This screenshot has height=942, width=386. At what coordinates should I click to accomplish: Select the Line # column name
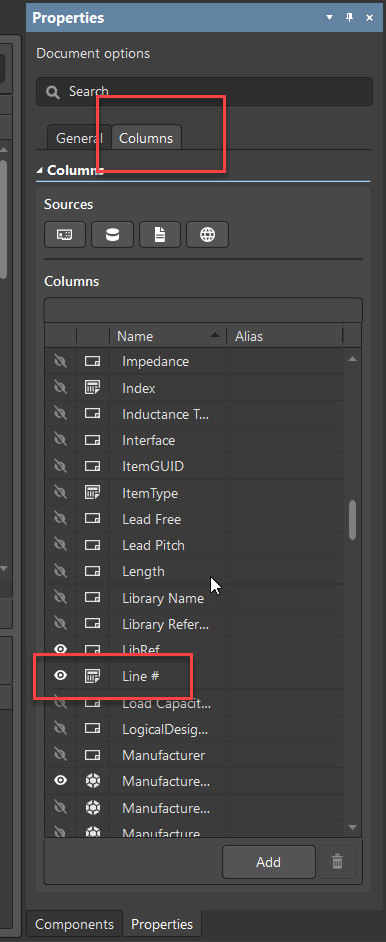[140, 676]
